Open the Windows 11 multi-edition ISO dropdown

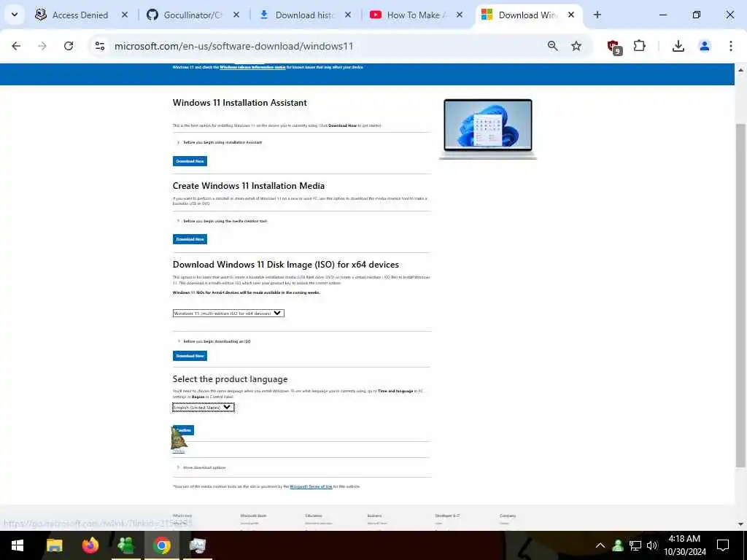(228, 314)
